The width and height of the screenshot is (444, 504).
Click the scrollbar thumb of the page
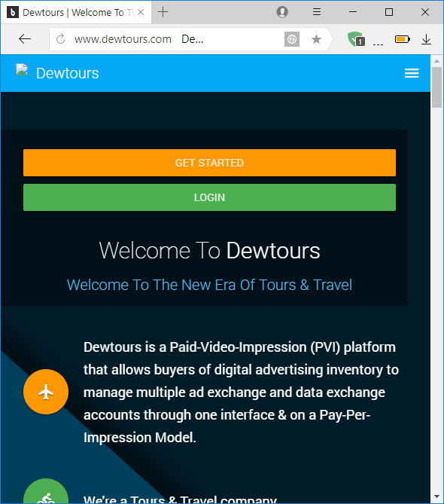coord(436,87)
